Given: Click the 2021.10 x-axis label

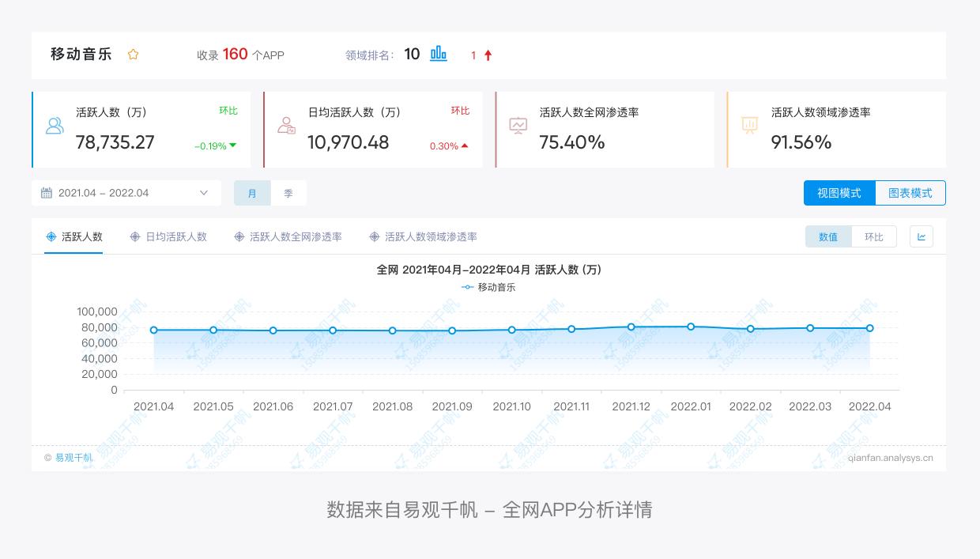Looking at the screenshot, I should 511,406.
